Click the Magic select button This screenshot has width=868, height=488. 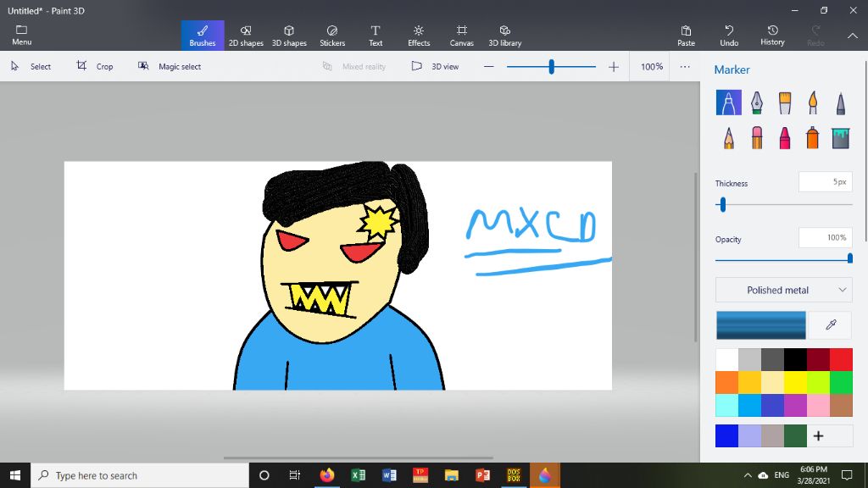[x=170, y=66]
